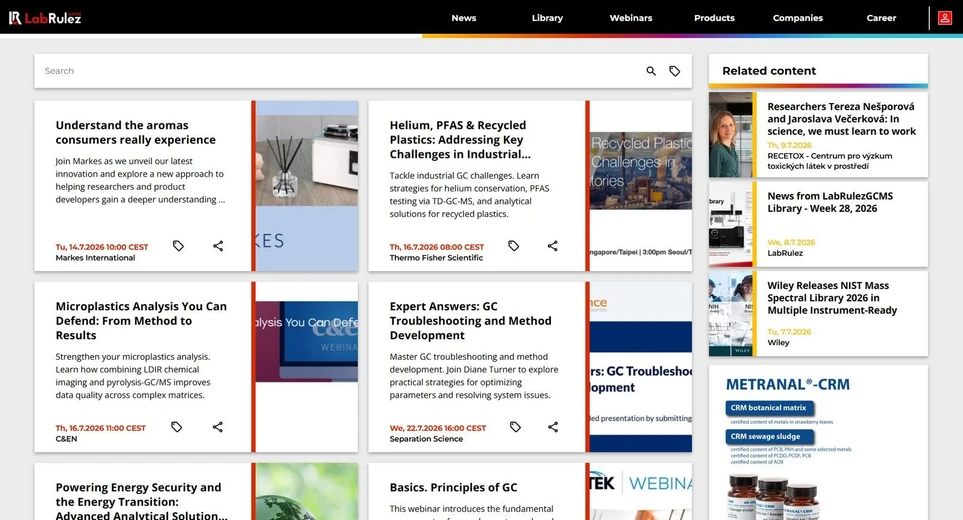Click tag icon on Markes International card
963x520 pixels.
point(178,246)
